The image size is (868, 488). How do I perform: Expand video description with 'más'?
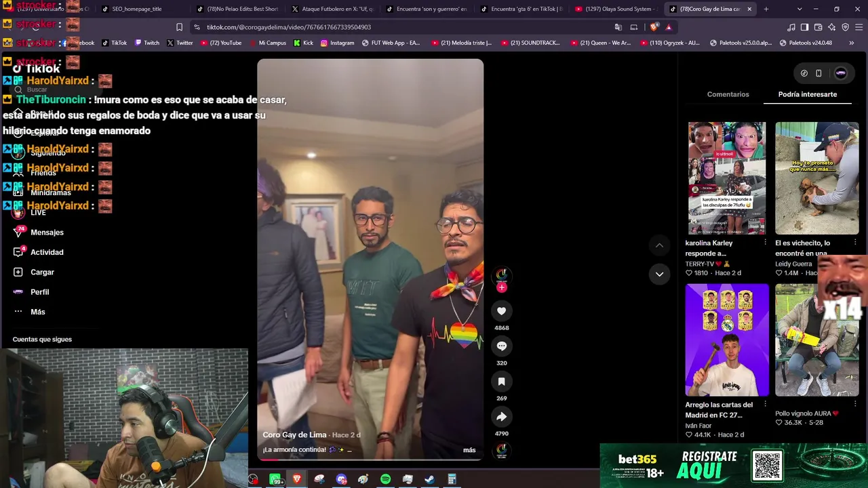[x=469, y=450]
